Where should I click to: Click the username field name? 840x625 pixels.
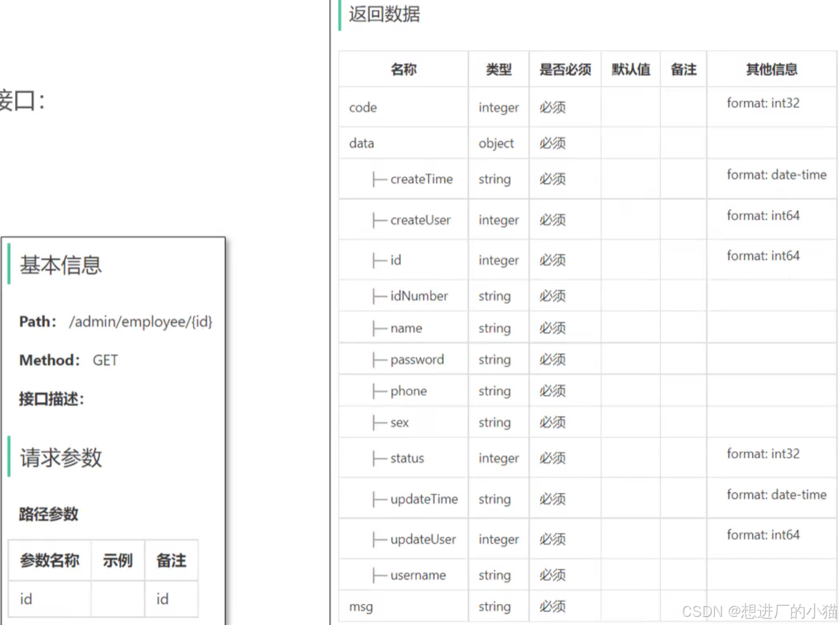coord(418,575)
